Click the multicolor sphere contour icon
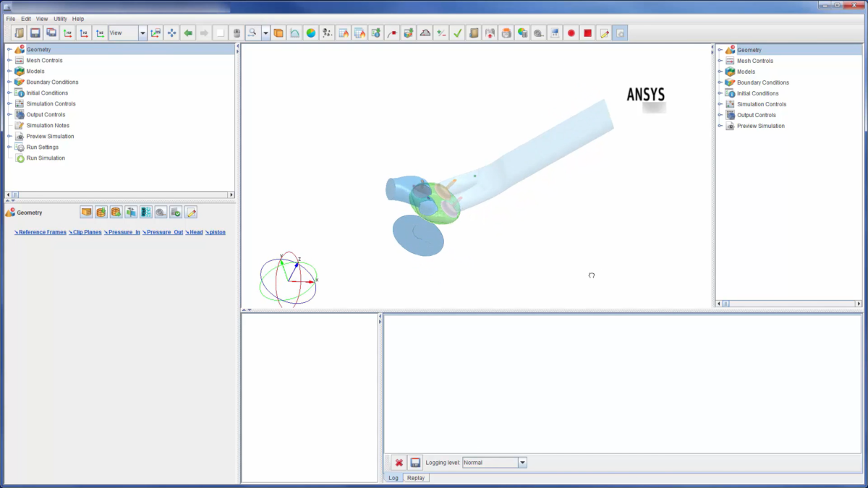This screenshot has height=488, width=868. click(311, 33)
